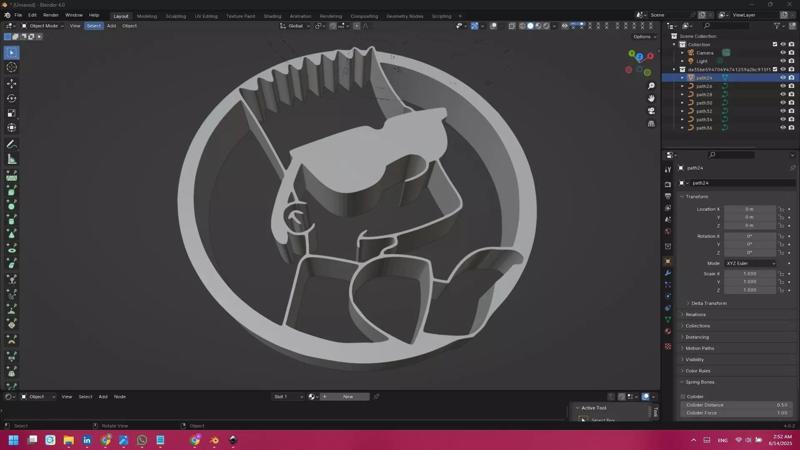Toggle the camera view icon in viewport
800x450 pixels.
pos(651,111)
